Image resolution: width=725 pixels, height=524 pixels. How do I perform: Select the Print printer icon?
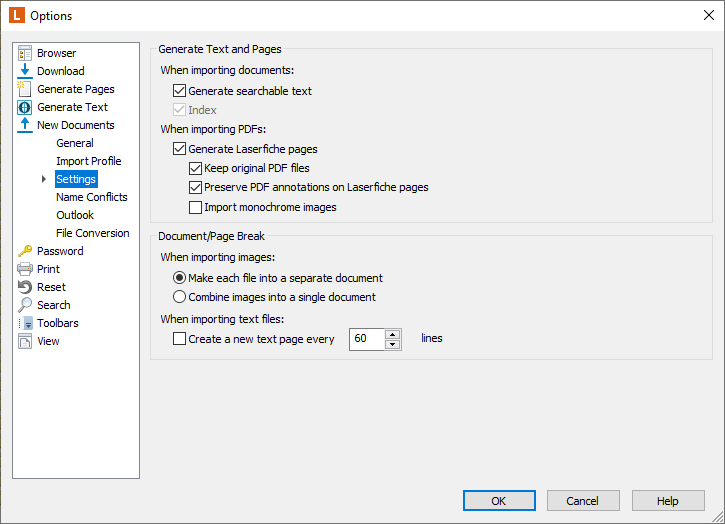25,269
